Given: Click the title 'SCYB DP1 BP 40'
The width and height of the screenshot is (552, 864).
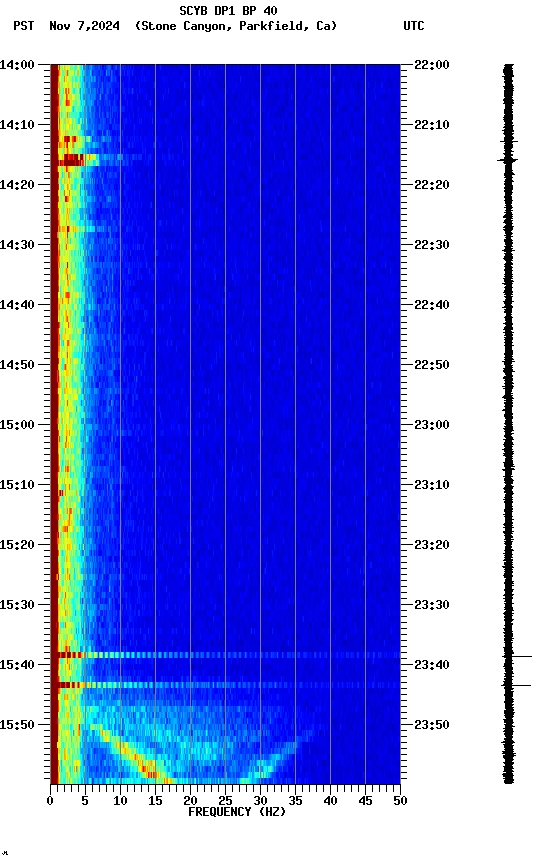Looking at the screenshot, I should tap(228, 11).
